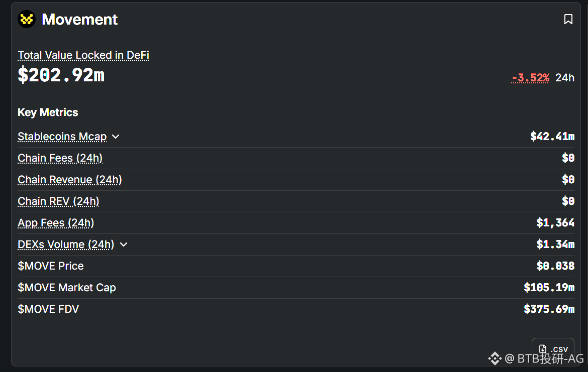Select the $MOVE Market Cap row label

pyautogui.click(x=67, y=288)
